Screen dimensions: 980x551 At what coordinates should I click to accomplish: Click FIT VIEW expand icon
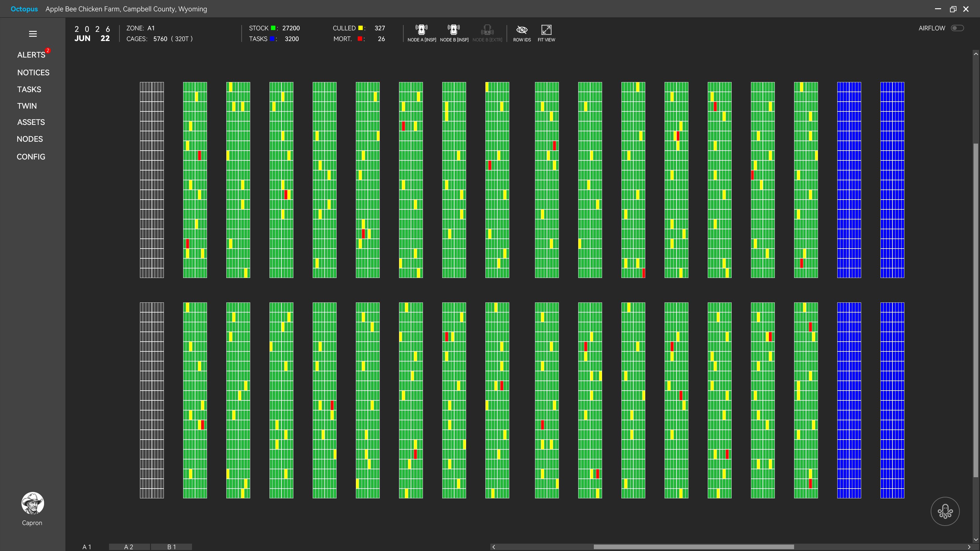pyautogui.click(x=546, y=30)
